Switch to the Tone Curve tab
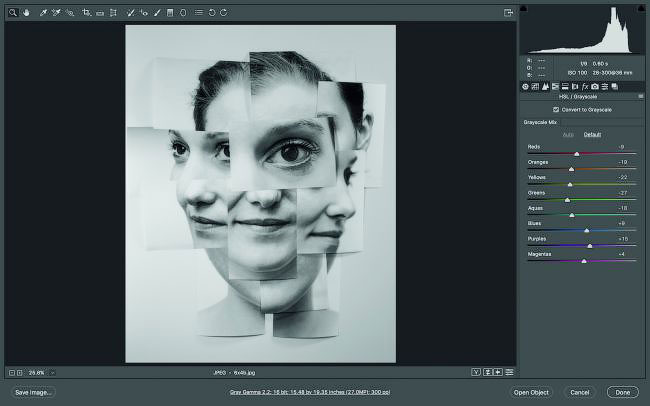 coord(535,86)
